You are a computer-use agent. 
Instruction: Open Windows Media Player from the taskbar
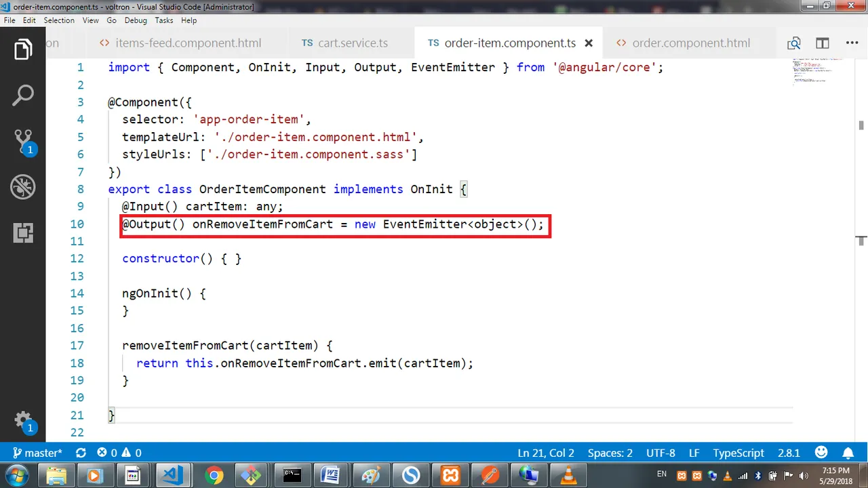96,476
